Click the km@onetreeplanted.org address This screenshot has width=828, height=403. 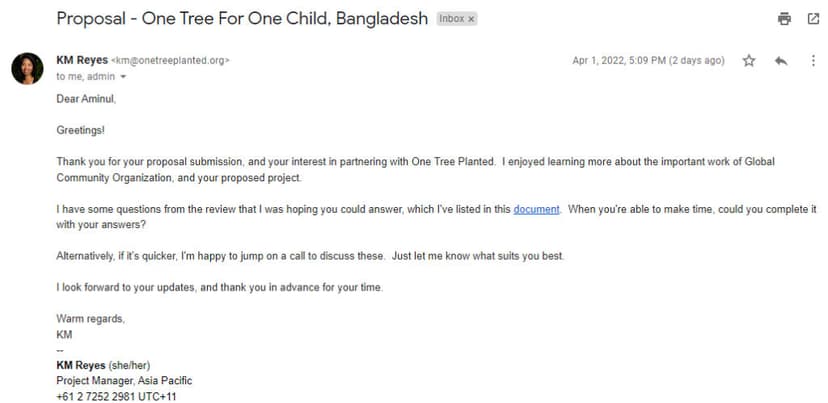(x=171, y=61)
